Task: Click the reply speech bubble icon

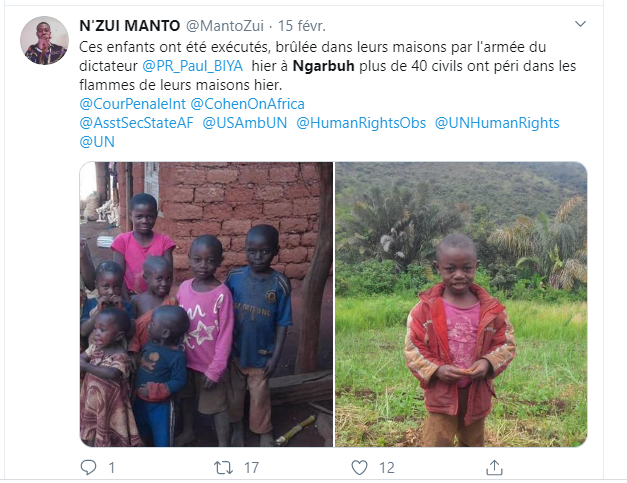Action: tap(88, 467)
